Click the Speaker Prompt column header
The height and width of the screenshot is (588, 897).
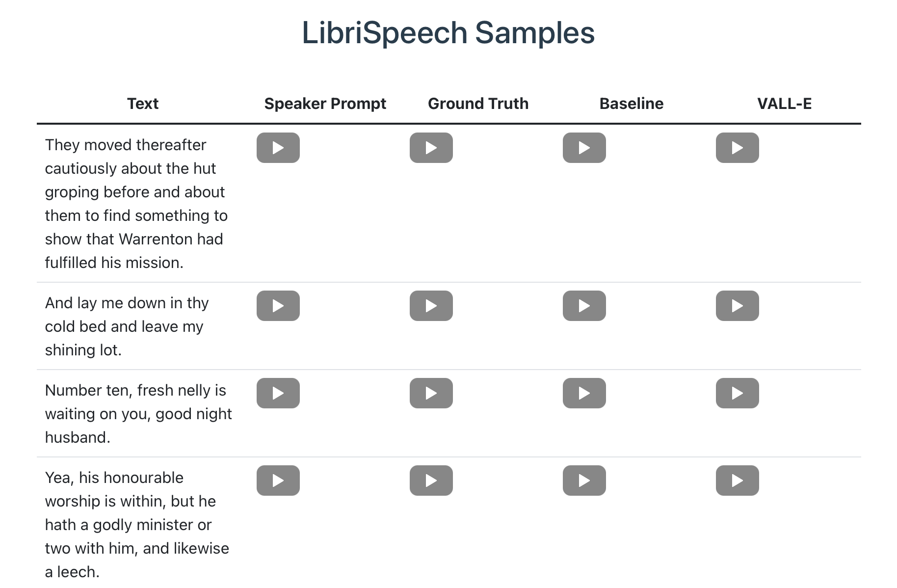pos(325,104)
